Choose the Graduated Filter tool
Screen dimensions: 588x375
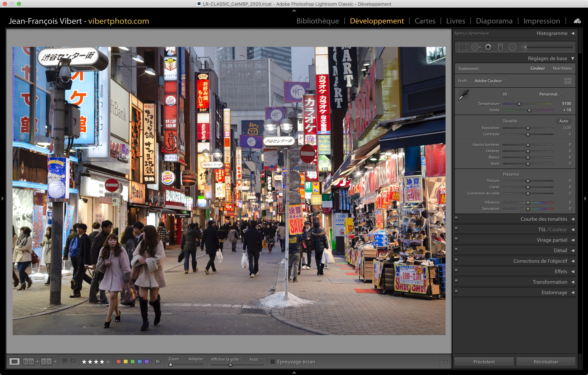500,47
